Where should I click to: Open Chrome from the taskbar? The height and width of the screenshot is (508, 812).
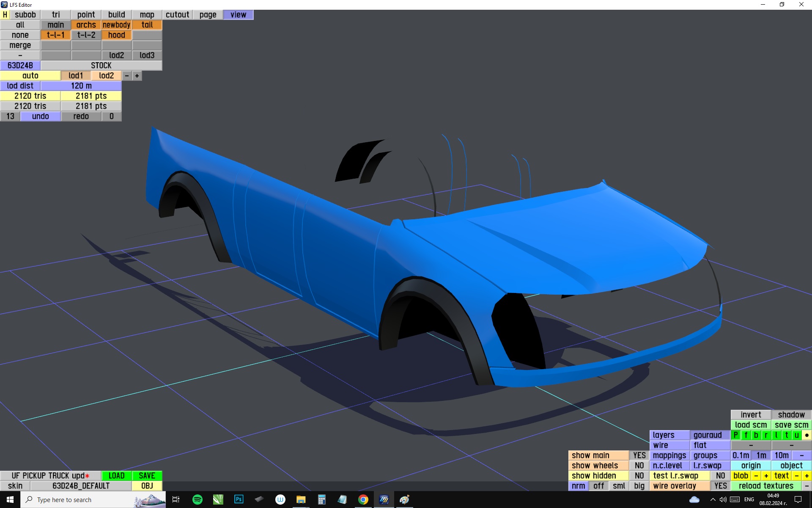click(x=363, y=500)
